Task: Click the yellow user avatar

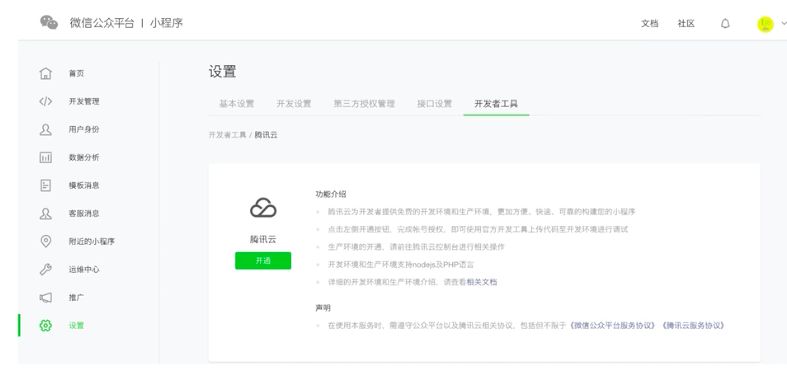Action: (765, 24)
